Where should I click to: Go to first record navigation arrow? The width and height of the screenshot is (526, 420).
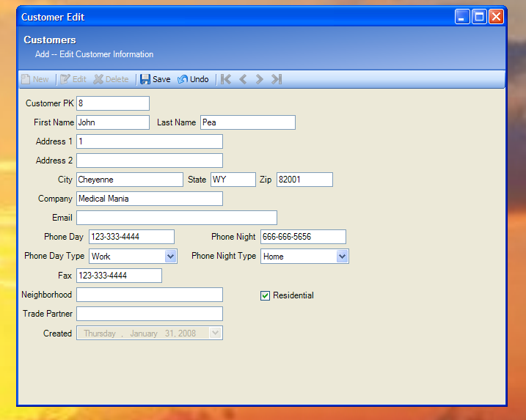(226, 79)
